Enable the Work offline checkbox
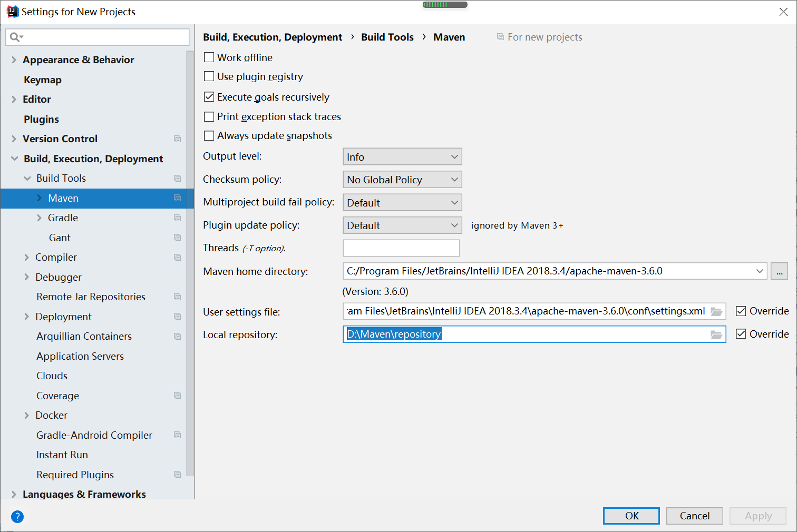 click(x=209, y=57)
